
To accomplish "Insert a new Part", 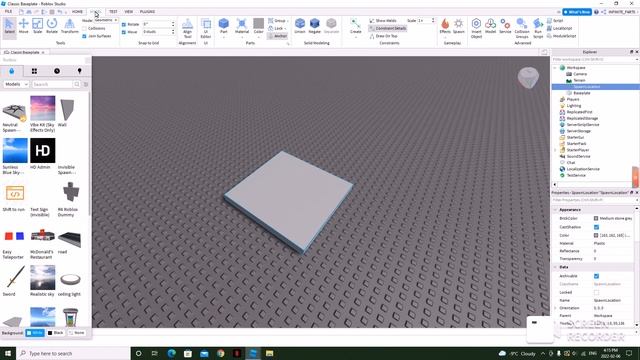I will [223, 26].
